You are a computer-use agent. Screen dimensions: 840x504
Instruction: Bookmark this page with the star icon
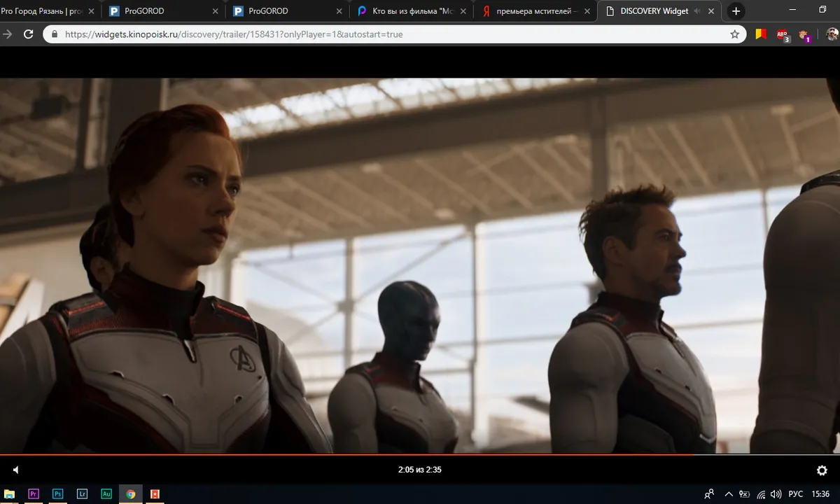pyautogui.click(x=734, y=34)
